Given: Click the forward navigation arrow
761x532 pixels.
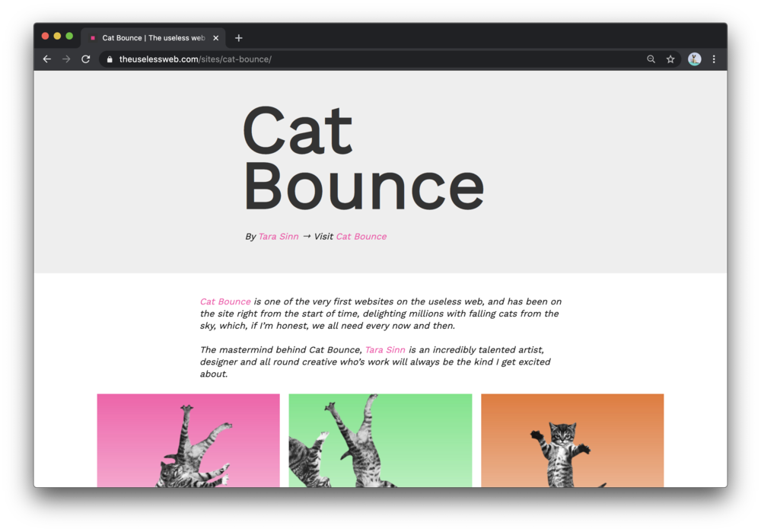Looking at the screenshot, I should (66, 59).
